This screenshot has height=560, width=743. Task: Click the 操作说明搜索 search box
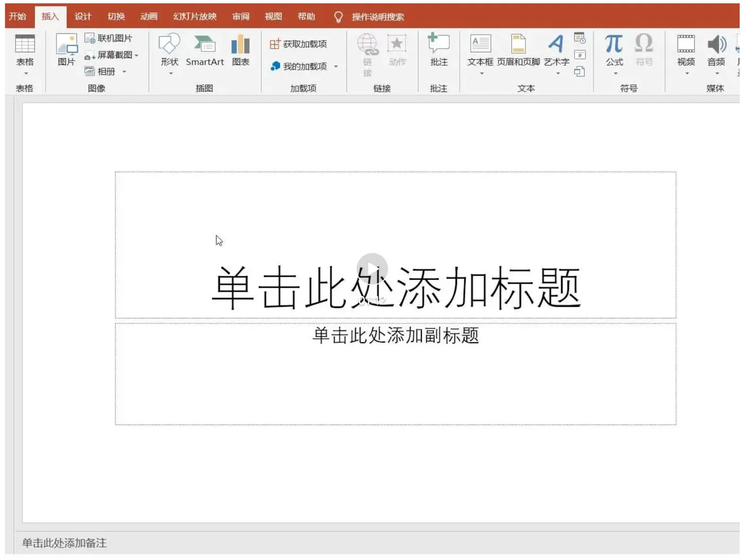378,17
